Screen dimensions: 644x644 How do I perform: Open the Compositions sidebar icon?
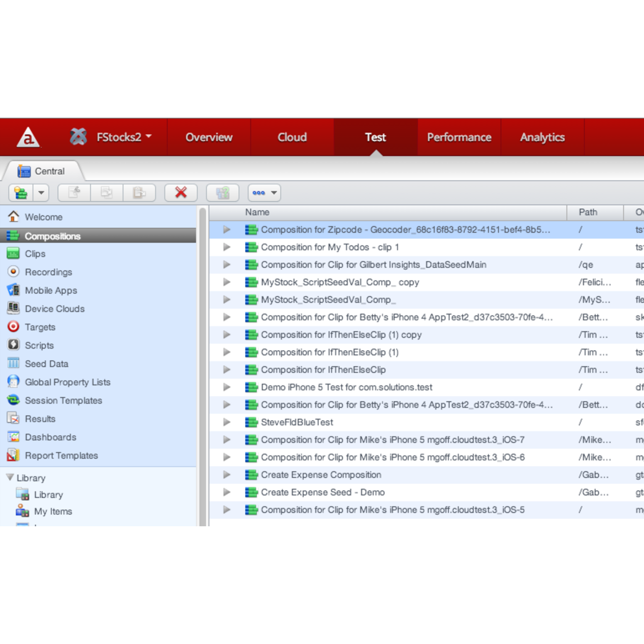13,235
